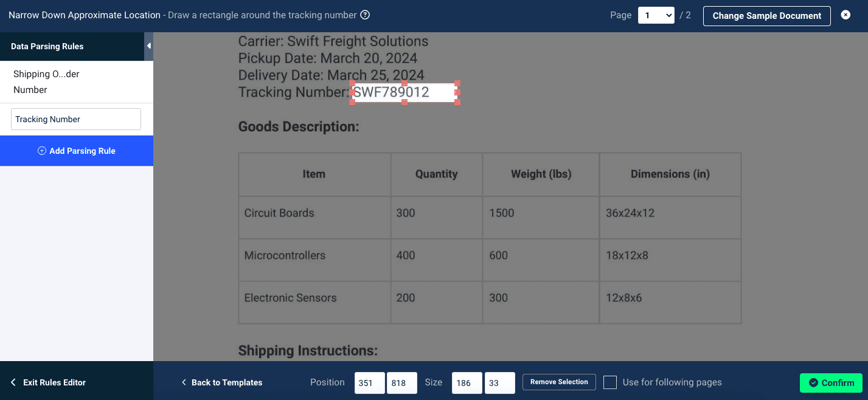
Task: Click the chevron beside Back to Templates
Action: [184, 382]
